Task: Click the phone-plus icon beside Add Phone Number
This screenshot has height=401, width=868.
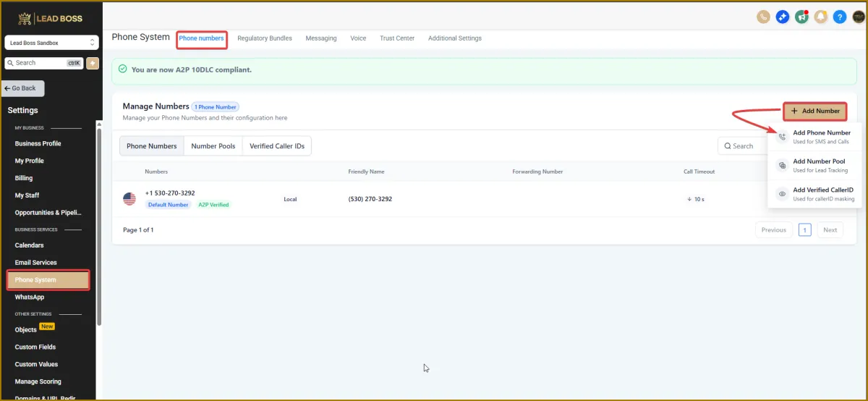Action: pyautogui.click(x=782, y=137)
